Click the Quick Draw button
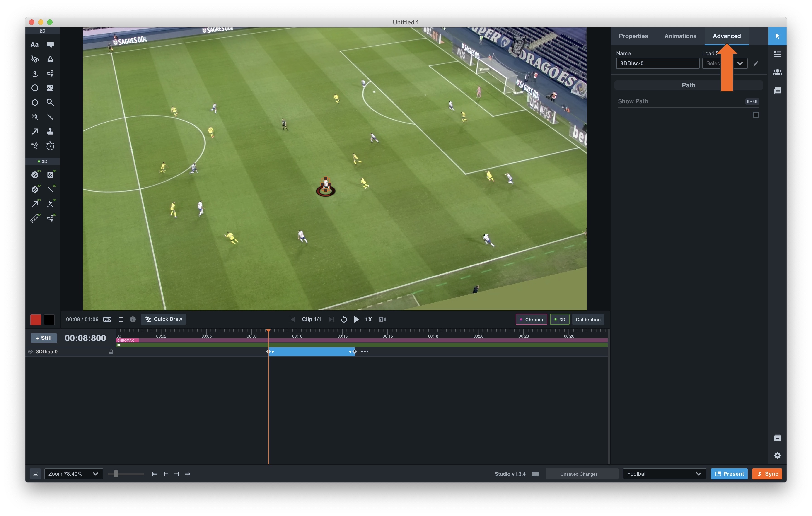This screenshot has height=516, width=812. [x=163, y=319]
